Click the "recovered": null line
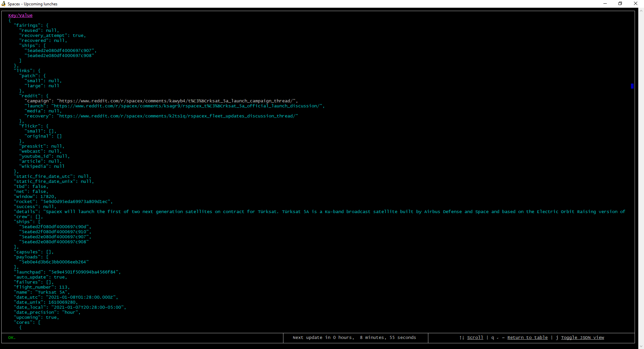 43,41
